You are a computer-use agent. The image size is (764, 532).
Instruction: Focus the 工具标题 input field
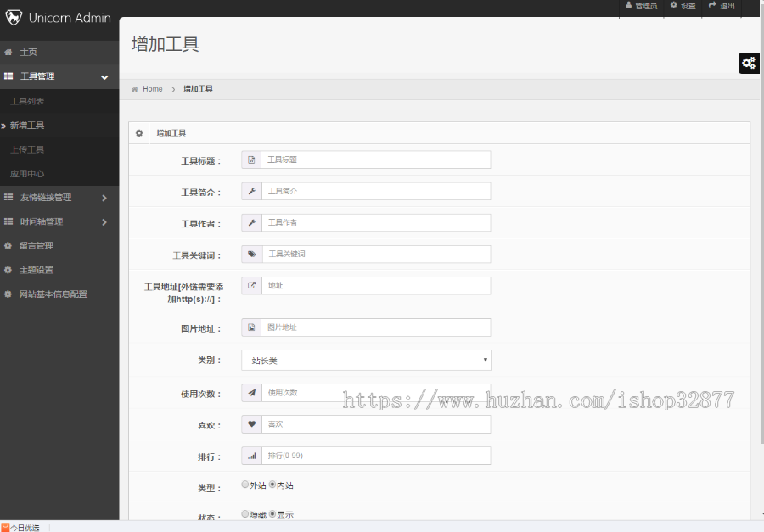point(376,160)
